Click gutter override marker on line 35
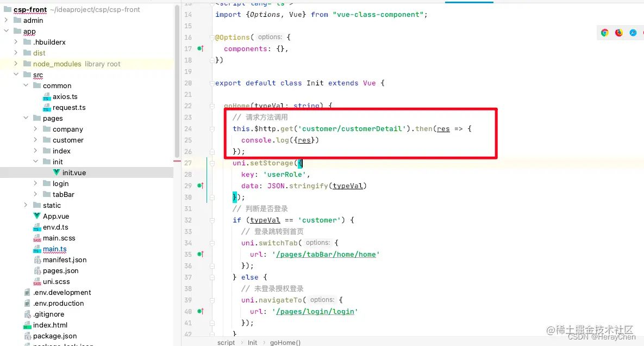The image size is (644, 346). 201,255
